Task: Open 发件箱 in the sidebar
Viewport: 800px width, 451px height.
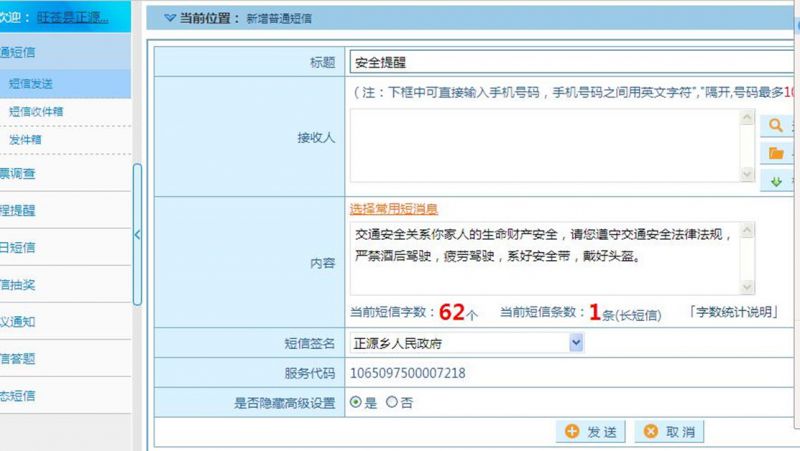Action: point(26,140)
